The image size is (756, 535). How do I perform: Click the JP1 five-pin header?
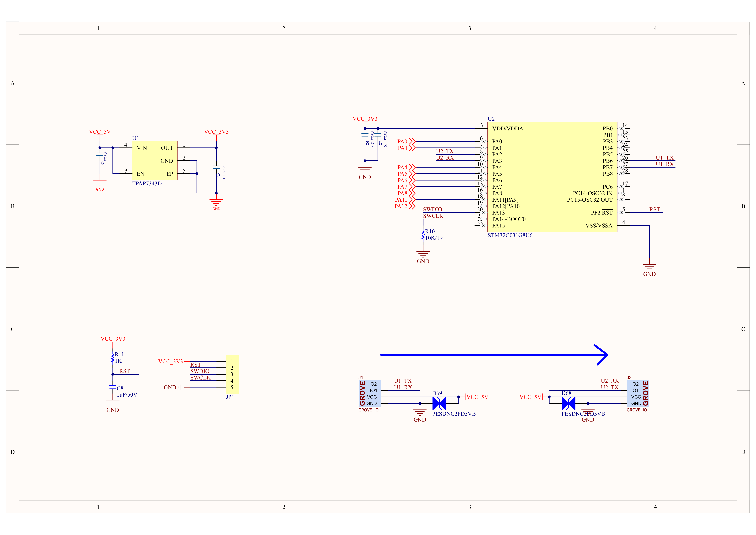pos(232,374)
